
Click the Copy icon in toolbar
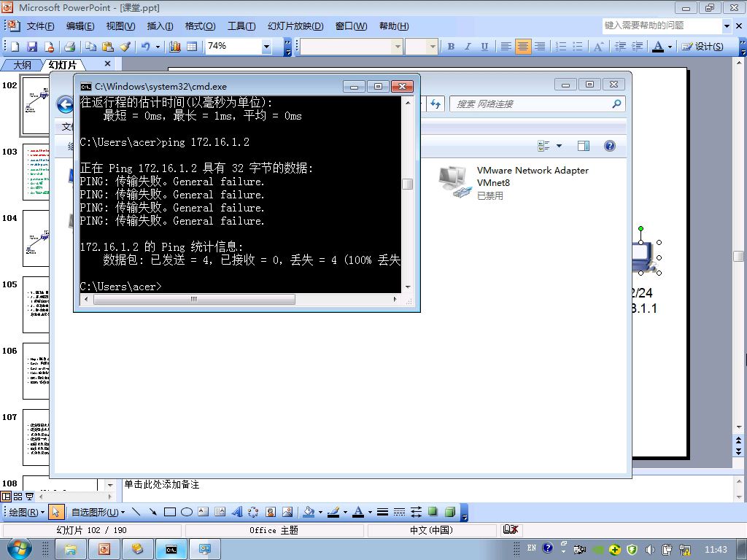90,46
